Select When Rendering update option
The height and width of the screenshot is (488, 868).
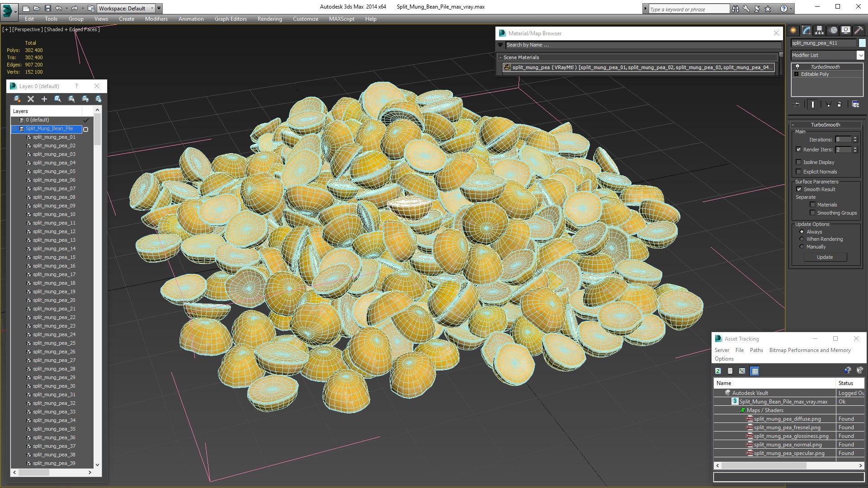click(x=802, y=239)
